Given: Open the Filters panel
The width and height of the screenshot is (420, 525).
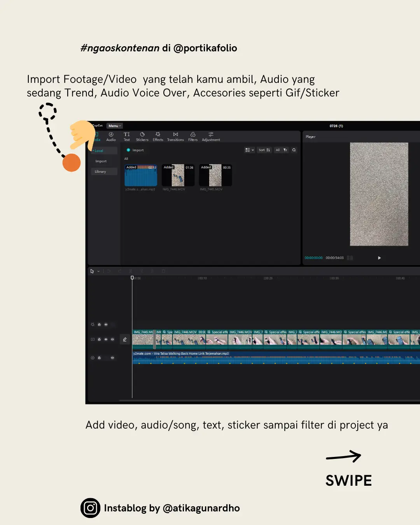Looking at the screenshot, I should 192,137.
